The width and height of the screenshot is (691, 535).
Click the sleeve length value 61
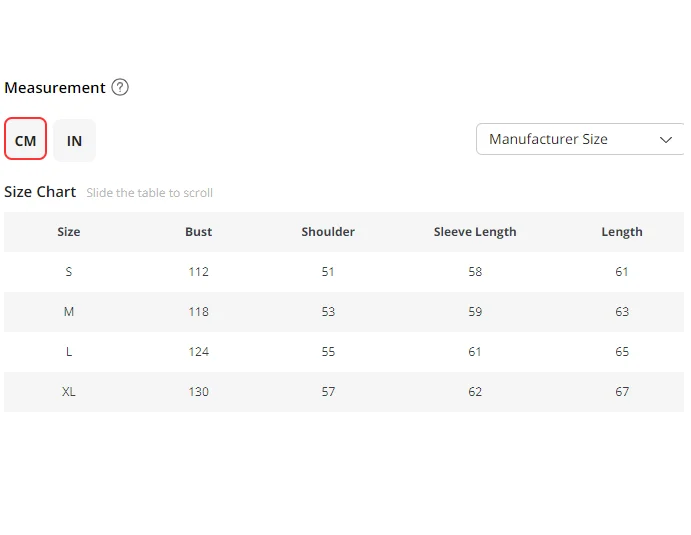click(x=475, y=352)
